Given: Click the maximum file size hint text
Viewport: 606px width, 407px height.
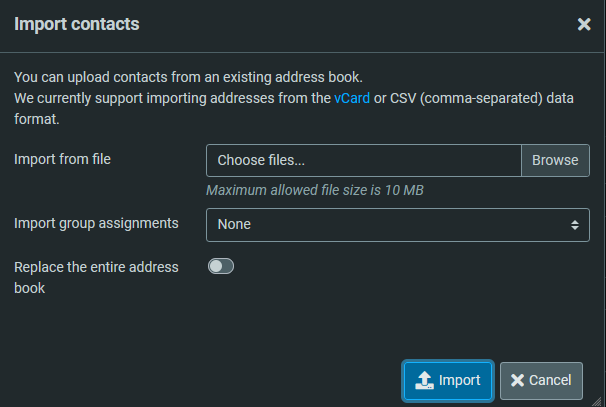Looking at the screenshot, I should (x=314, y=190).
